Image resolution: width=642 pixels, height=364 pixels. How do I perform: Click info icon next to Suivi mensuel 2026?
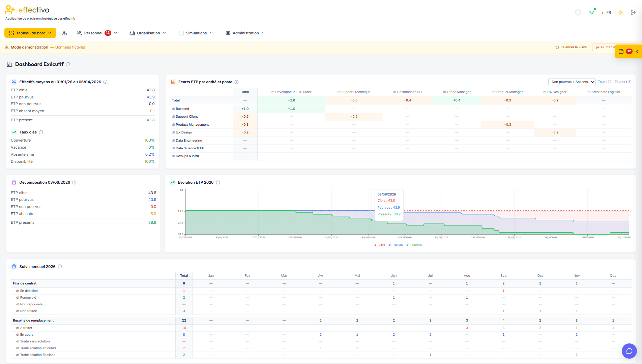click(60, 267)
